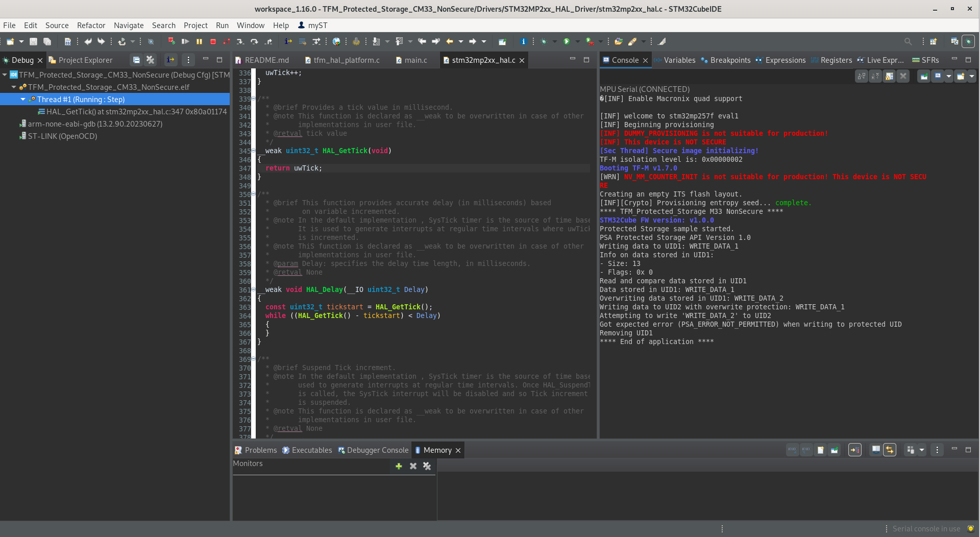The image size is (980, 537).
Task: Open the Back navigation history dropdown
Action: click(x=461, y=41)
